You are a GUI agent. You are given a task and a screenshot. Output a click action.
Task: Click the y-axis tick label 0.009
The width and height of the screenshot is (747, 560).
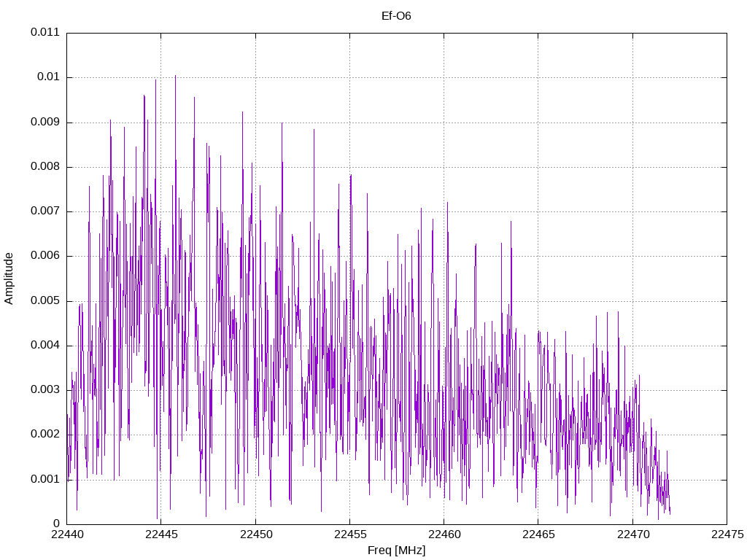click(x=45, y=122)
